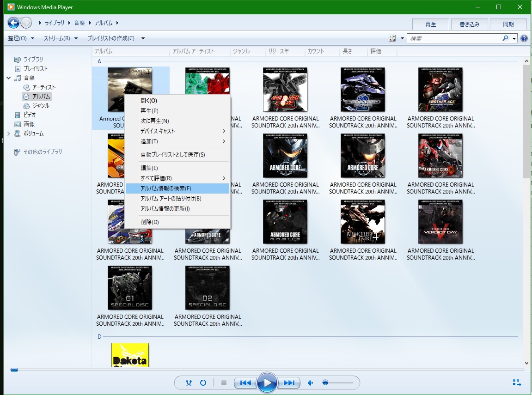The height and width of the screenshot is (395, 532).
Task: Choose 自動プレイリストとして保存(S)
Action: (x=178, y=155)
